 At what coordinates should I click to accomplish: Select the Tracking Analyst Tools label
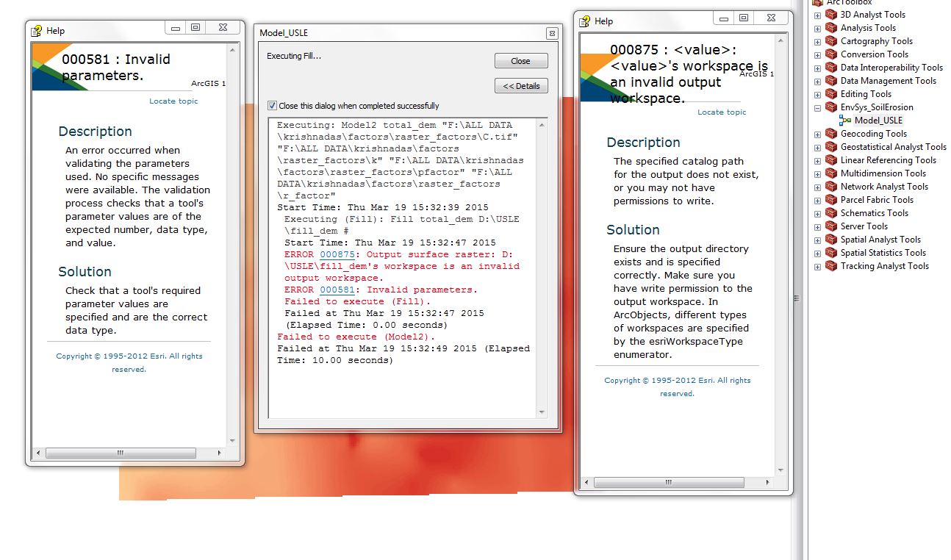pyautogui.click(x=885, y=266)
